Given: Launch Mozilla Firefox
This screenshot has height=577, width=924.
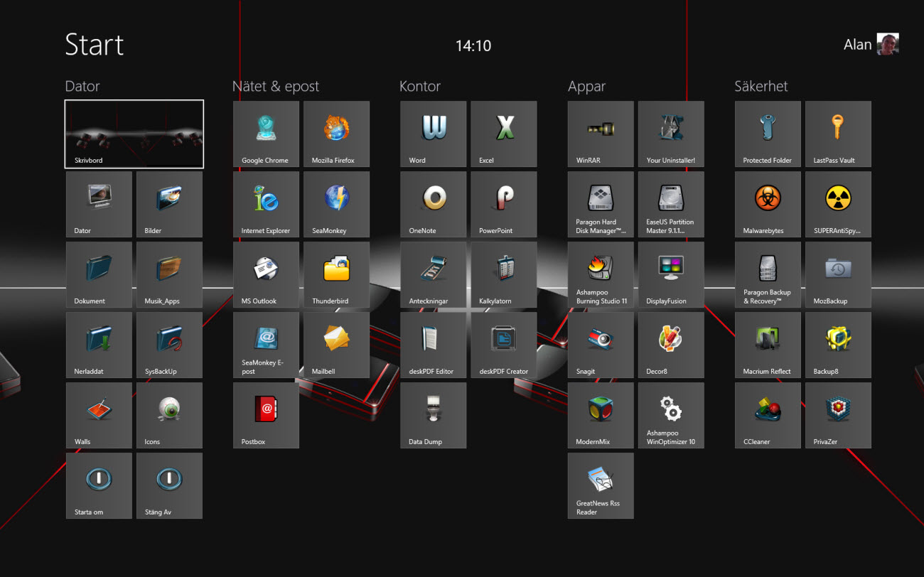Looking at the screenshot, I should [336, 134].
